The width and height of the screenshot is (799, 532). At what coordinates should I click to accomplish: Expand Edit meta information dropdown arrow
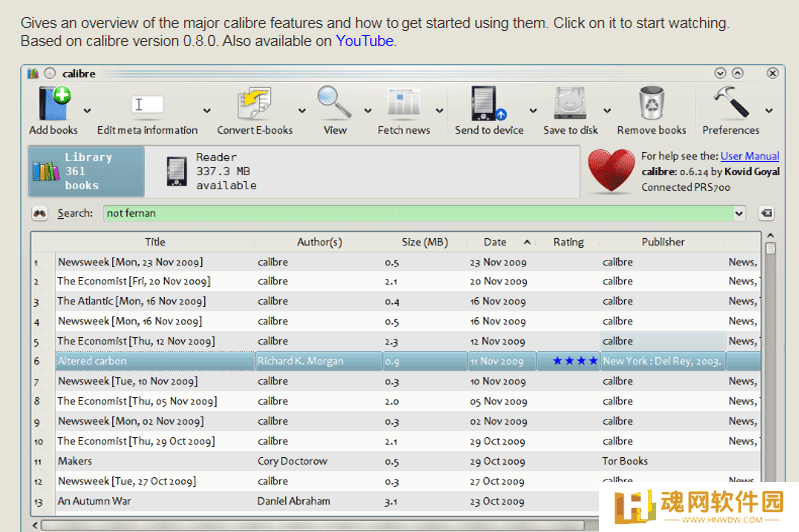point(207,111)
